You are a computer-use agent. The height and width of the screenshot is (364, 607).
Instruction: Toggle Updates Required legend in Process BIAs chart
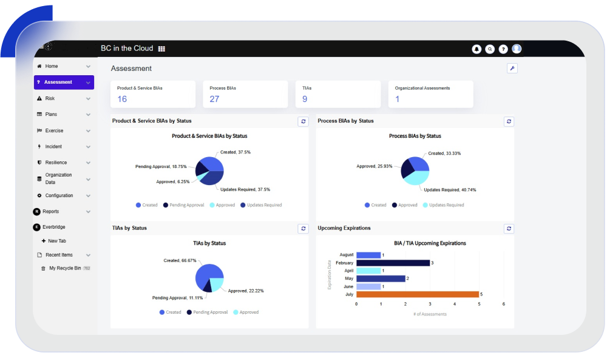click(x=443, y=205)
